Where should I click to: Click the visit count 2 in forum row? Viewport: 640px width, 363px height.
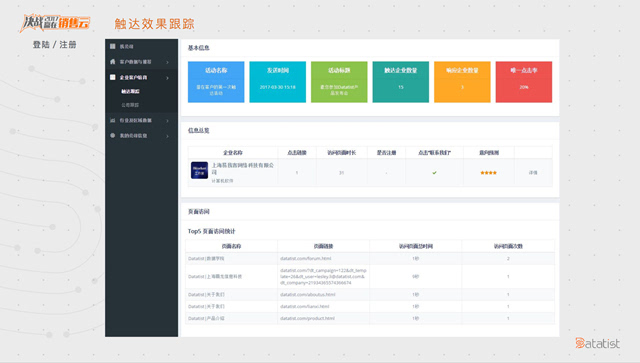coord(508,258)
